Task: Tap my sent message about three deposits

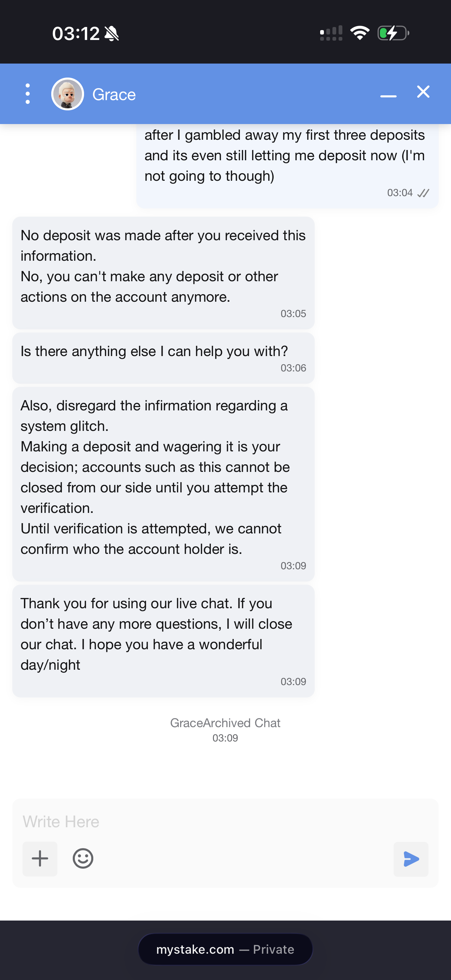Action: point(287,165)
